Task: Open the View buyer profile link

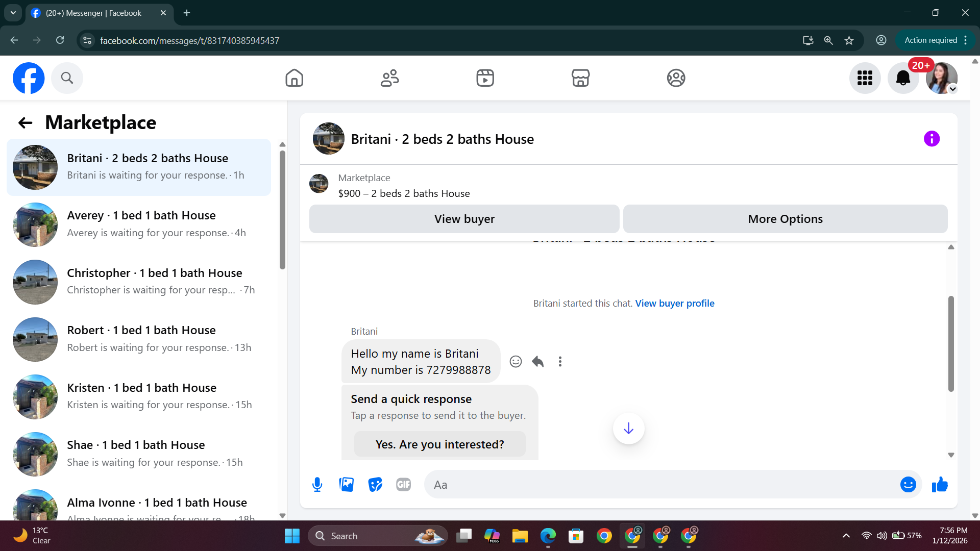Action: (674, 303)
